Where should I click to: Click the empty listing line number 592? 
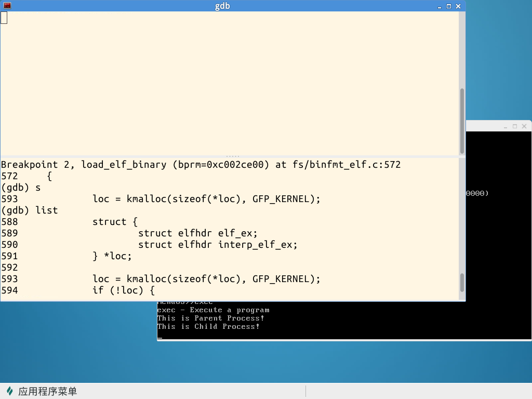[9, 268]
